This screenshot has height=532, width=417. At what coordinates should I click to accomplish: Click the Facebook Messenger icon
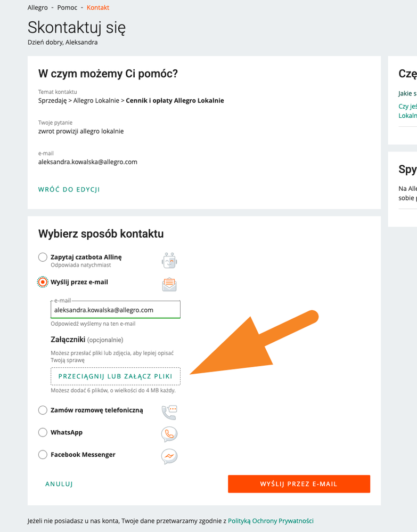pyautogui.click(x=169, y=457)
